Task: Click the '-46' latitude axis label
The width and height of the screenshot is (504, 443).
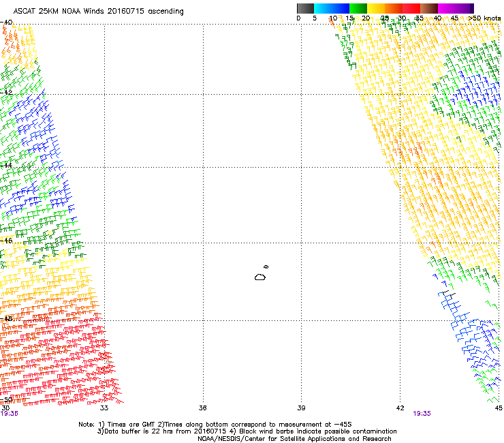Action: click(6, 241)
